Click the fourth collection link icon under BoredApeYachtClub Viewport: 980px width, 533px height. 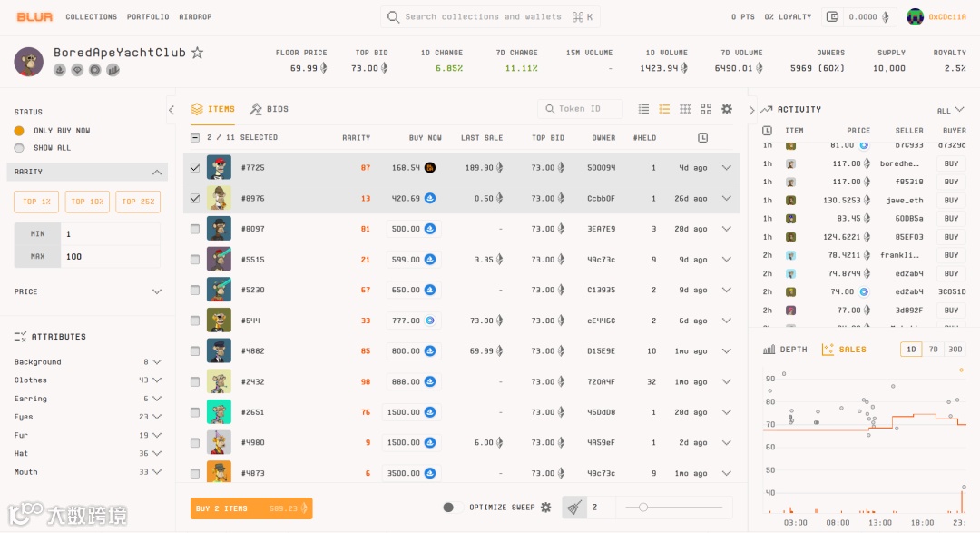tap(113, 70)
